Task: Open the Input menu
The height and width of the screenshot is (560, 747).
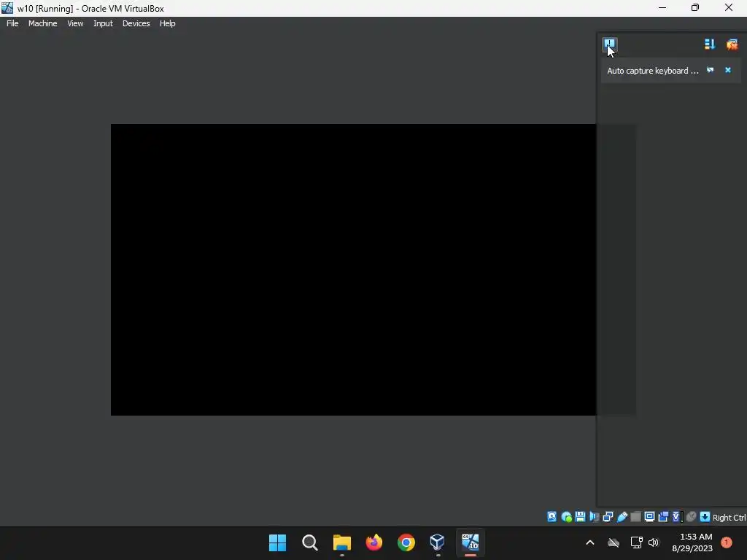Action: click(103, 23)
